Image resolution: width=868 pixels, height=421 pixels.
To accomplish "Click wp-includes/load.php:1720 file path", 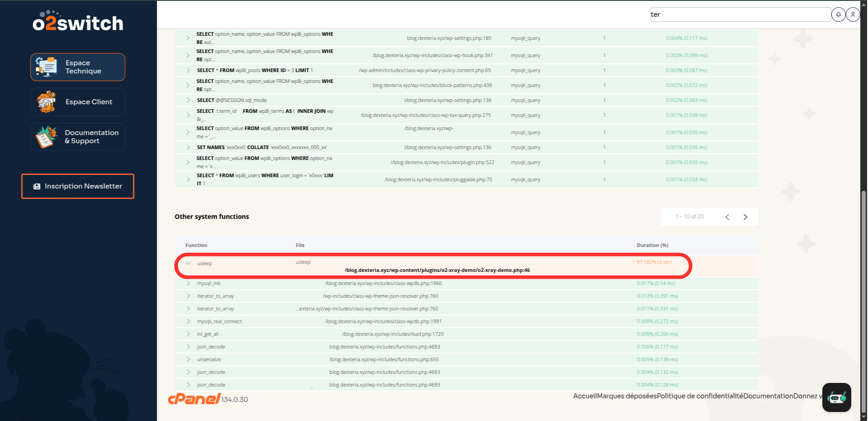I will pos(393,334).
